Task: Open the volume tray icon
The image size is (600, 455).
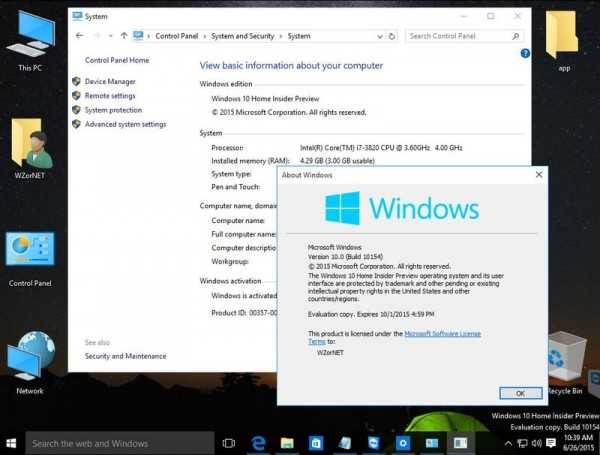Action: point(536,443)
